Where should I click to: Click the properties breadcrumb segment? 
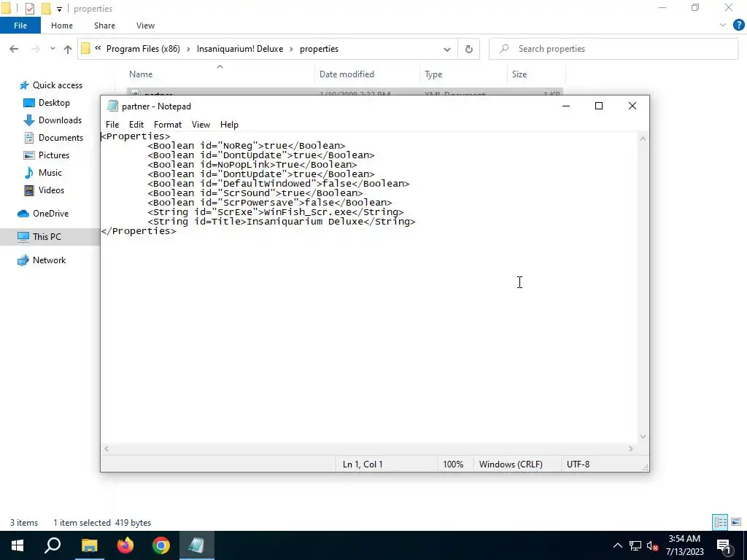pyautogui.click(x=319, y=49)
